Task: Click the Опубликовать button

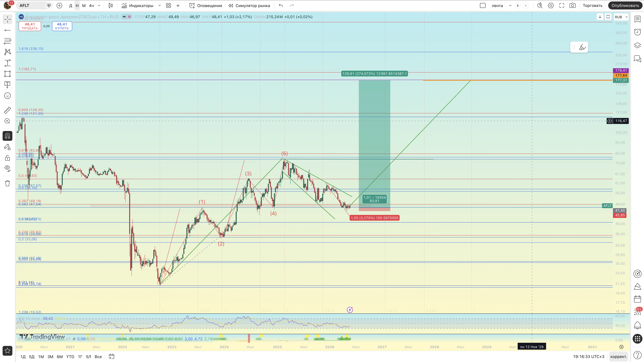Action: click(x=625, y=5)
